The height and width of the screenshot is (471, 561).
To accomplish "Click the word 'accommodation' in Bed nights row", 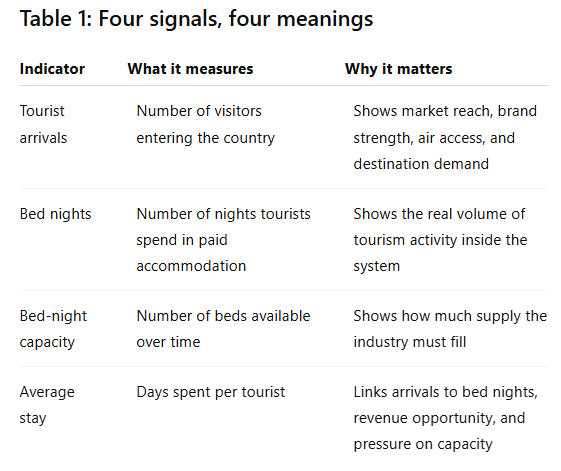I will (191, 266).
